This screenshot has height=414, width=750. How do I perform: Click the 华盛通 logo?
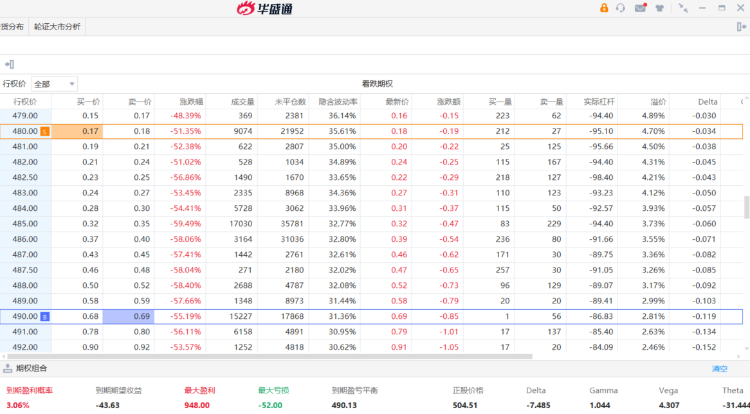coord(265,8)
